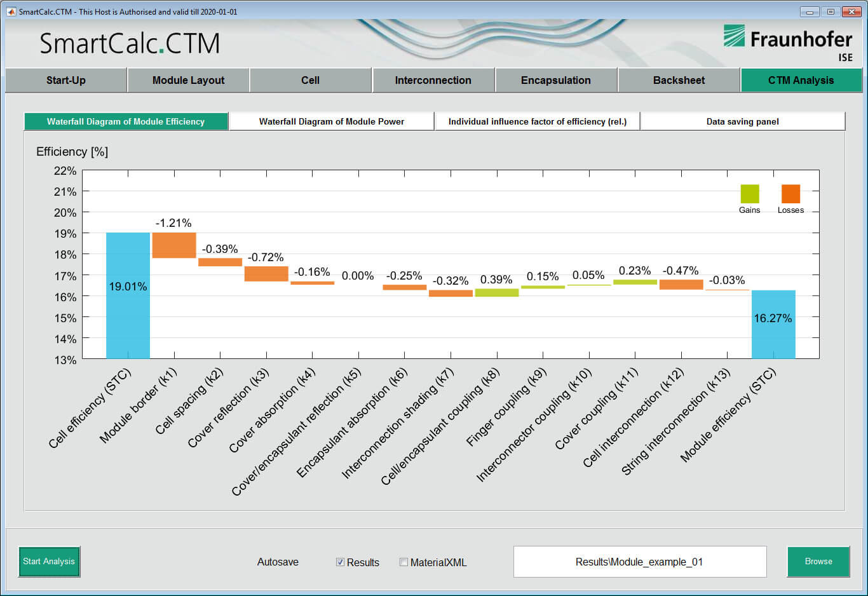Click the -0.03% string interconnection value label
Screen dimensions: 868x596
(727, 280)
